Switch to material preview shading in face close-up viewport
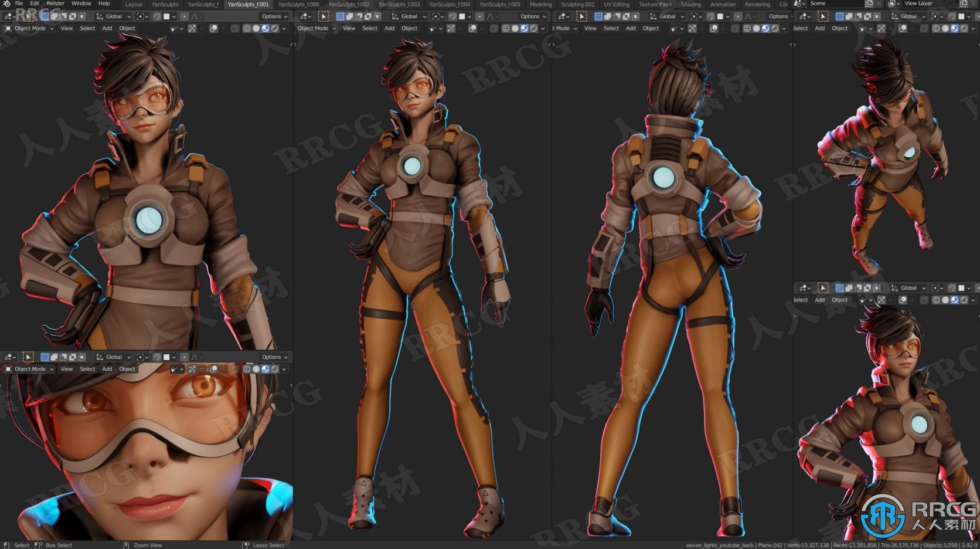Screen dimensions: 980x549 pyautogui.click(x=266, y=369)
